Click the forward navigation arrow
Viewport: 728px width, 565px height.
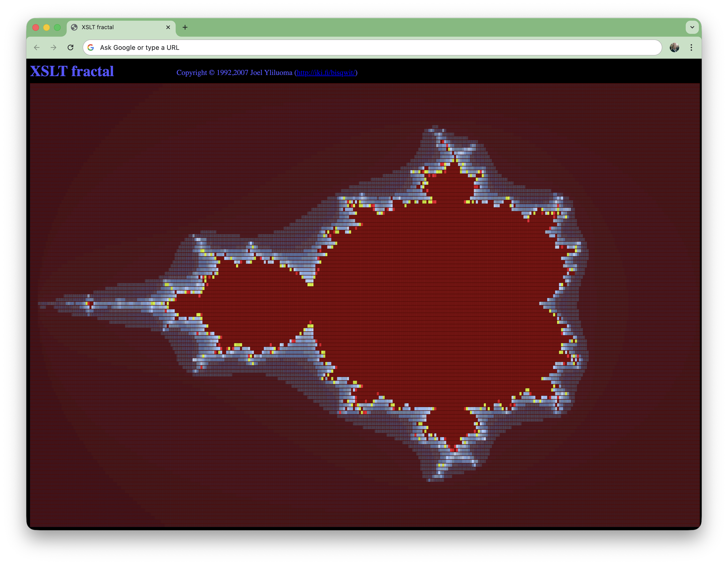[x=54, y=47]
